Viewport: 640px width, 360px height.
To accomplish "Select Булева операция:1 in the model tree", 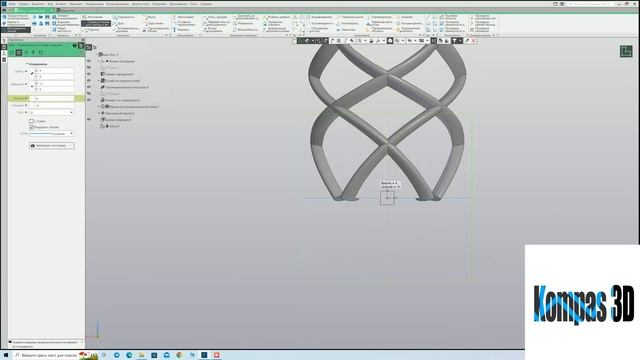I will [x=119, y=120].
